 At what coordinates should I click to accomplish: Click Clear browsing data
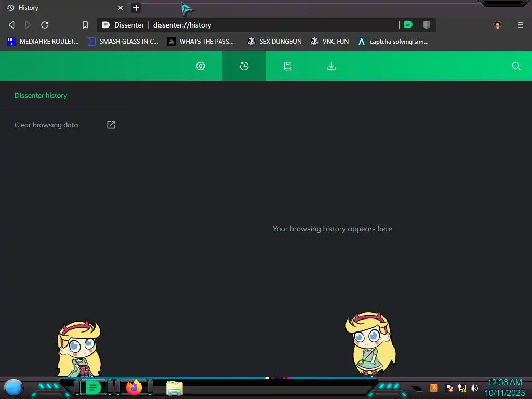[x=46, y=125]
